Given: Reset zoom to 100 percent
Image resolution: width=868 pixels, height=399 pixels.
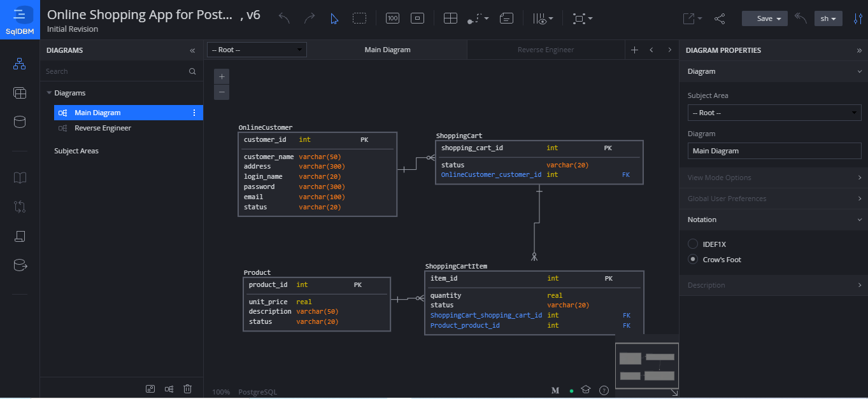Looking at the screenshot, I should [x=393, y=18].
